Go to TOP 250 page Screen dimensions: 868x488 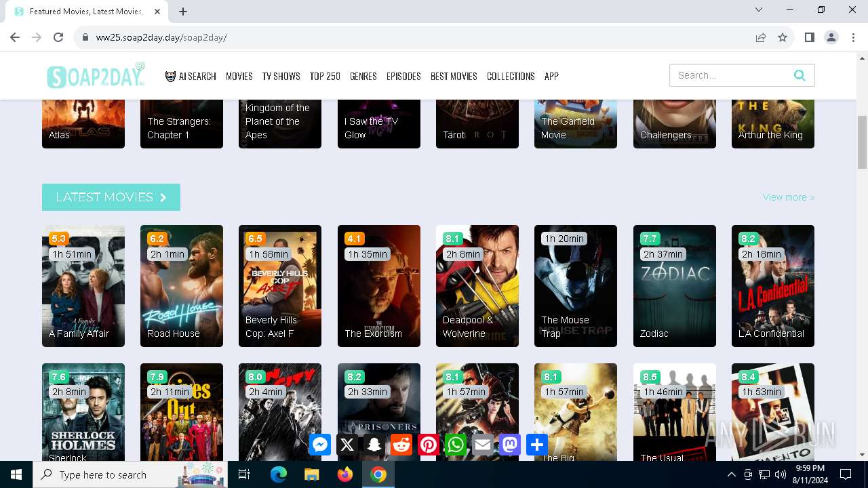(x=325, y=76)
